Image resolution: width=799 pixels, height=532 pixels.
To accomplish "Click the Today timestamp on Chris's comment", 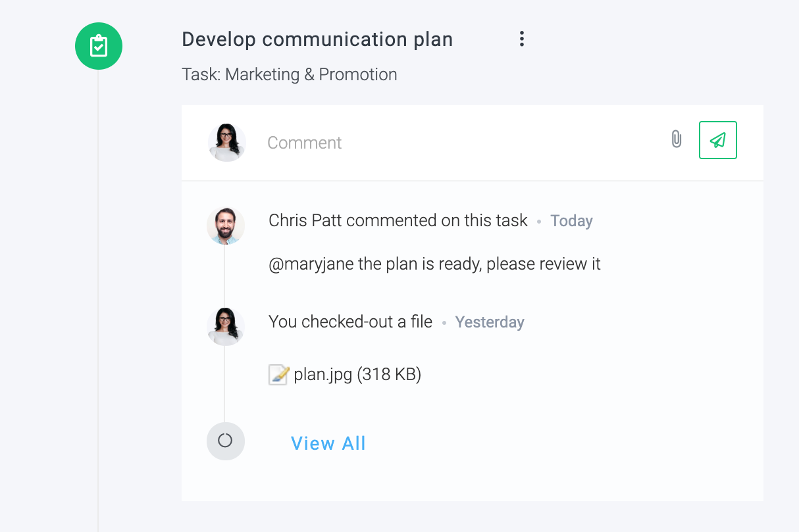I will click(571, 221).
